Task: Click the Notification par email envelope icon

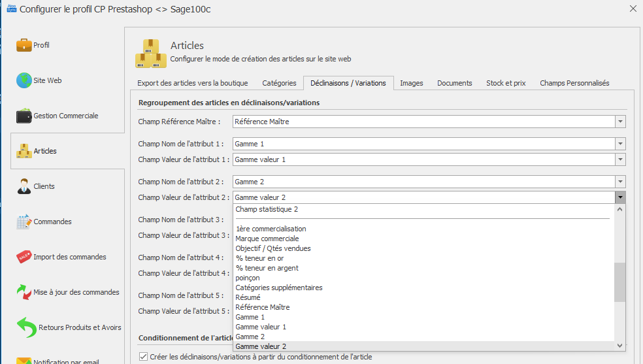Action: [x=24, y=361]
